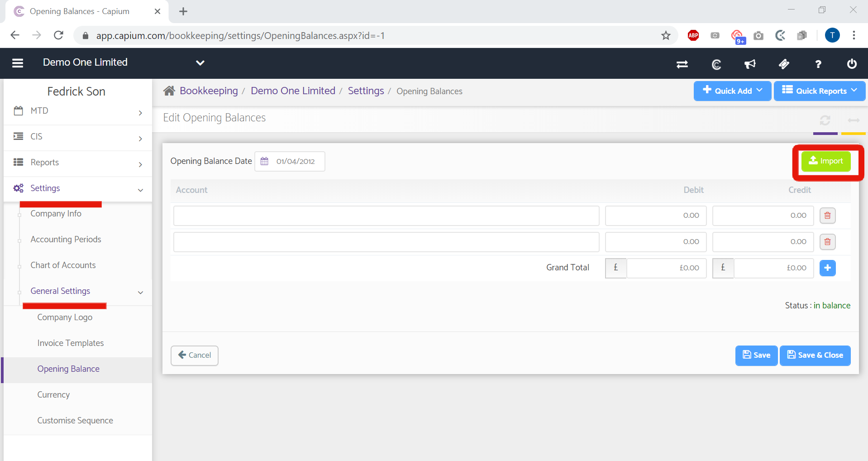Expand the Demo One Limited company dropdown
868x461 pixels.
point(200,63)
